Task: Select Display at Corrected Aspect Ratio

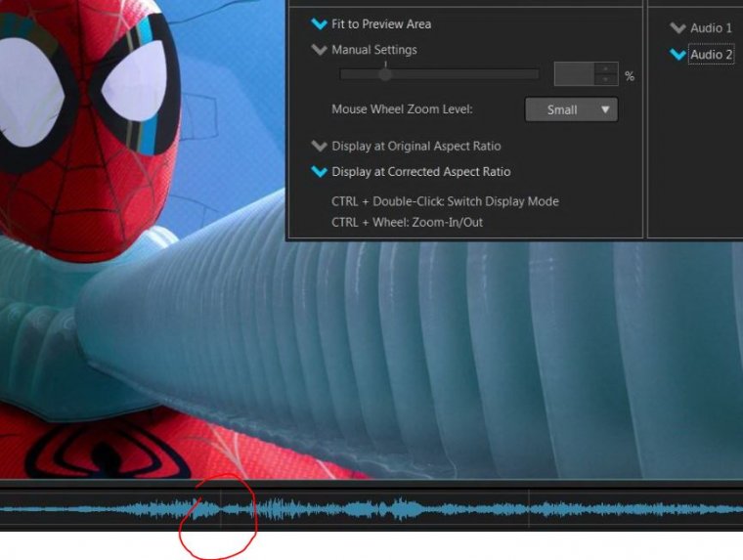Action: pos(411,171)
